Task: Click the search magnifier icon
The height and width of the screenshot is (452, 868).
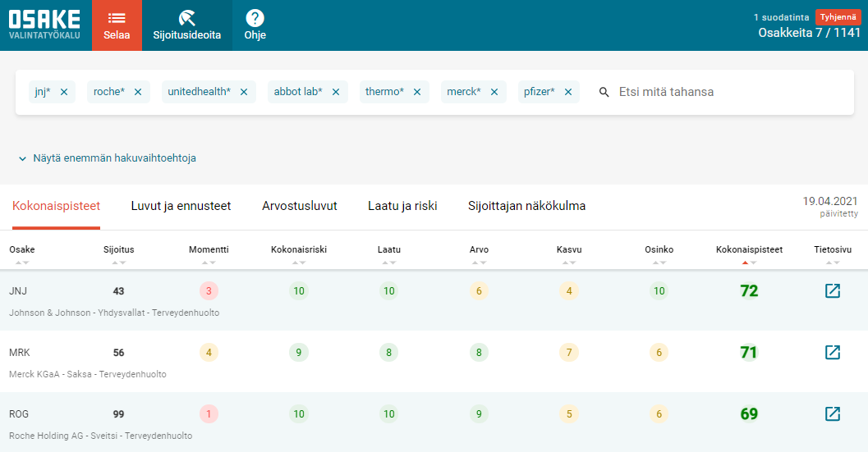Action: tap(604, 92)
